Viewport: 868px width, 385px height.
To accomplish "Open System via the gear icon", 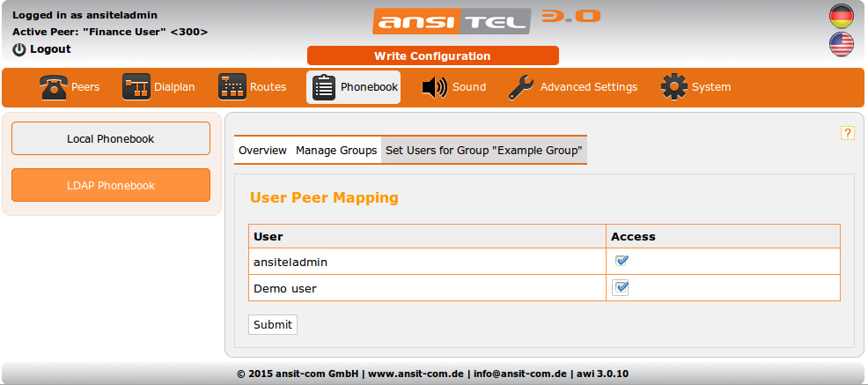I will coord(674,87).
